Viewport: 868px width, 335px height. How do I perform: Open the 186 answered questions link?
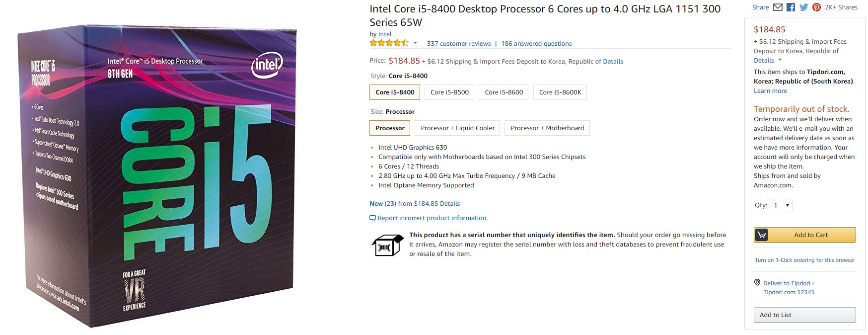[x=536, y=44]
